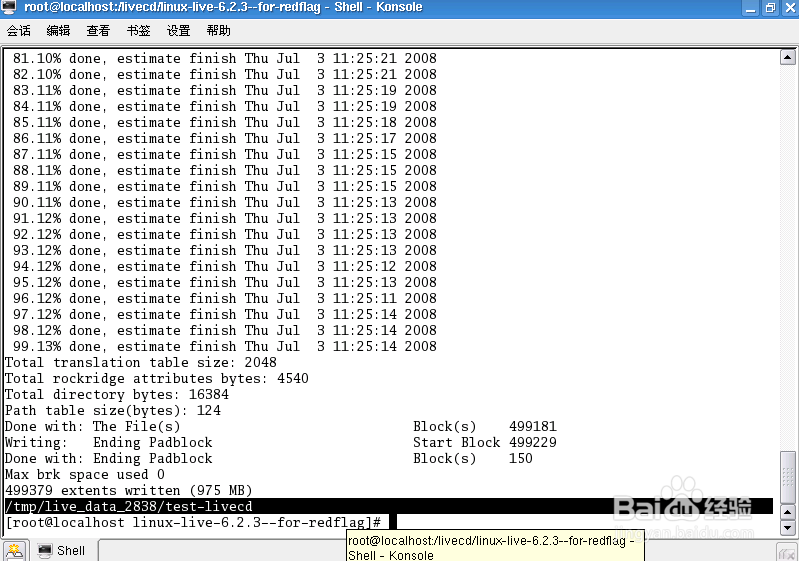The width and height of the screenshot is (799, 561).
Task: Click the 'Block(s) 499181' value
Action: pos(485,426)
